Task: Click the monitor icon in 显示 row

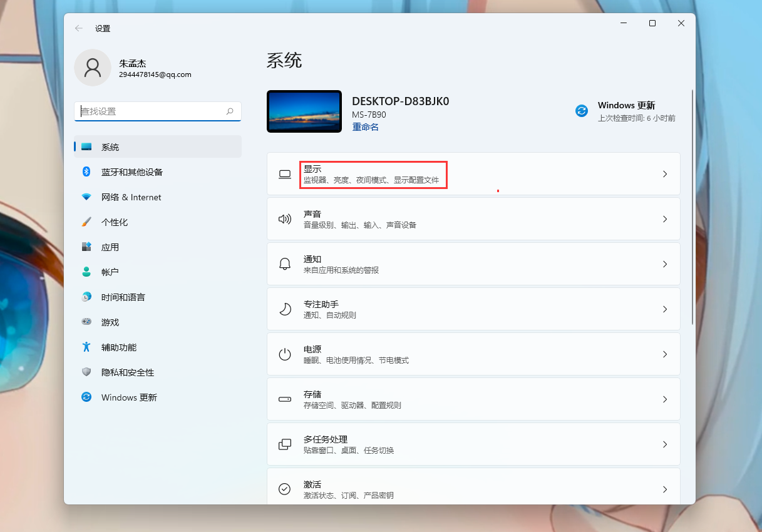Action: click(285, 175)
